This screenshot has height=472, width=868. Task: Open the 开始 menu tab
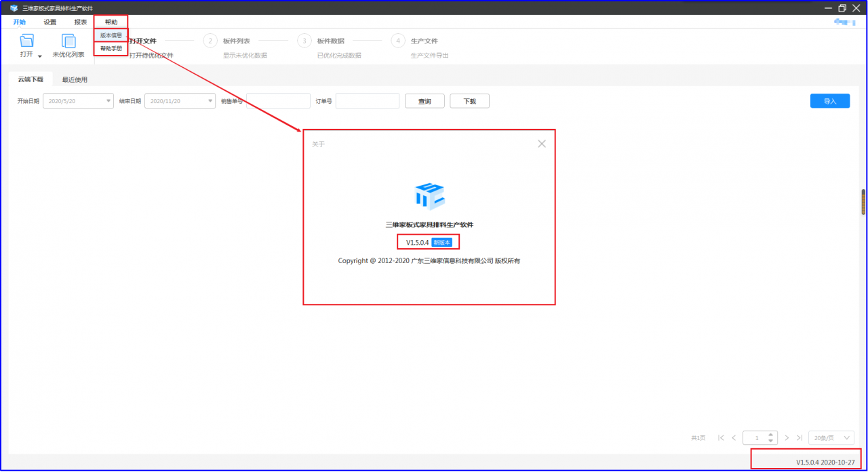[x=20, y=22]
